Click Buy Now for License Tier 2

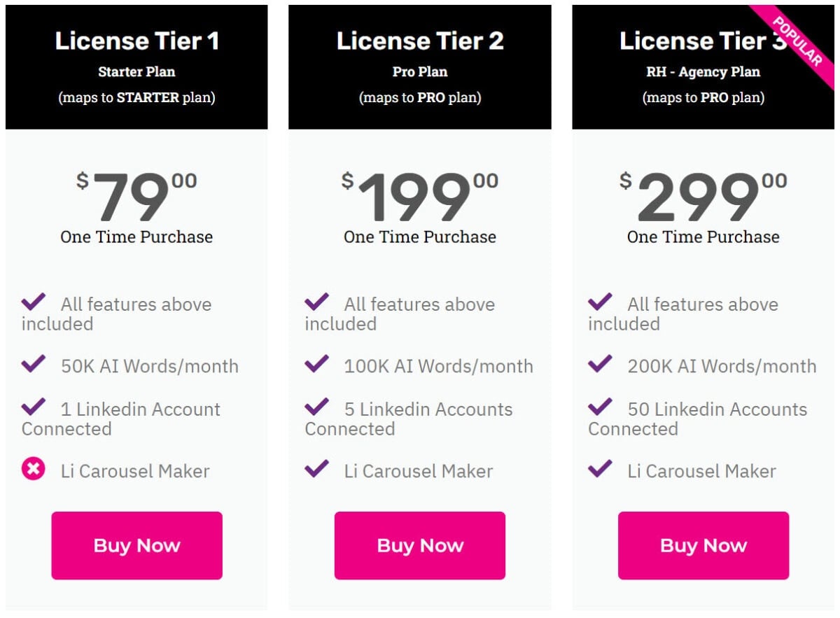click(420, 545)
